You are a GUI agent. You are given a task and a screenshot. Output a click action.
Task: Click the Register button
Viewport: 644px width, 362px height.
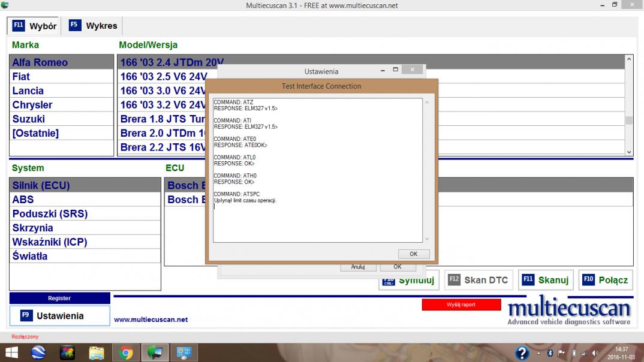coord(59,298)
